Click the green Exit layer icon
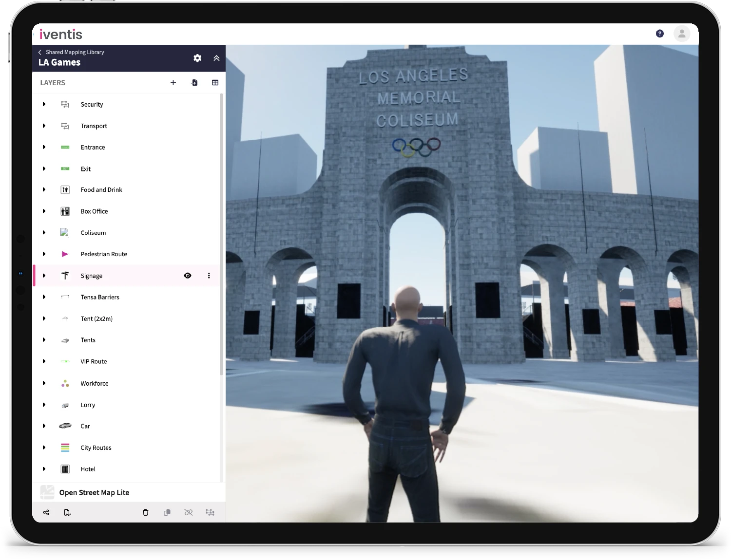Image resolution: width=731 pixels, height=560 pixels. (65, 168)
